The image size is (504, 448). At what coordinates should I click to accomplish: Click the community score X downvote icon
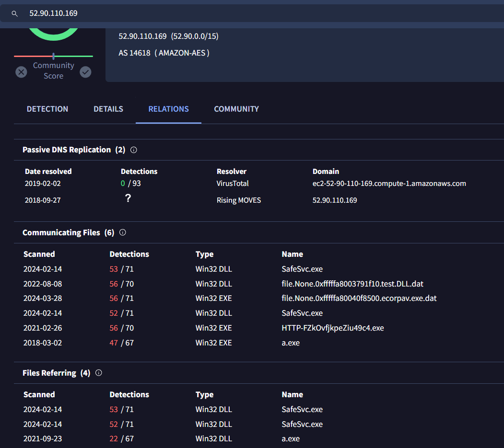pyautogui.click(x=21, y=72)
